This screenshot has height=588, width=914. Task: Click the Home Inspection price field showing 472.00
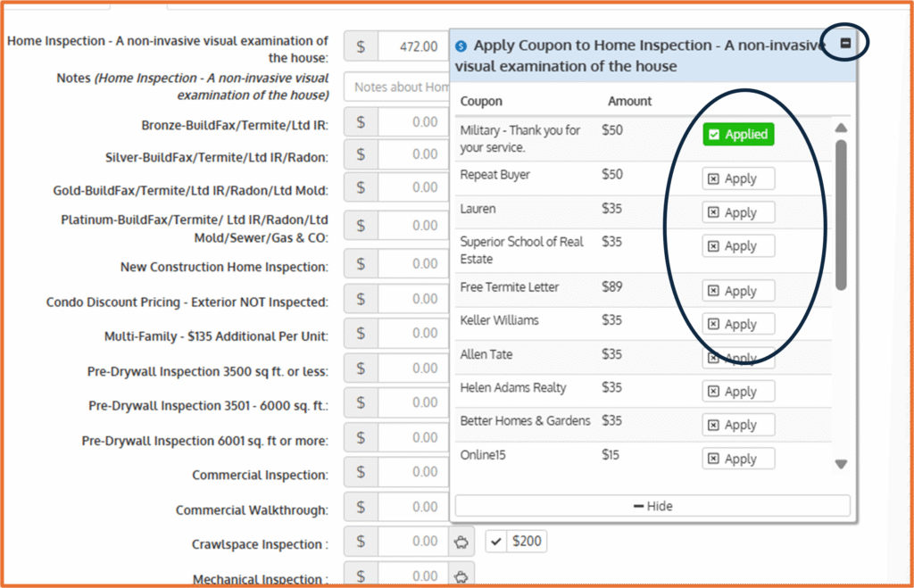point(411,46)
